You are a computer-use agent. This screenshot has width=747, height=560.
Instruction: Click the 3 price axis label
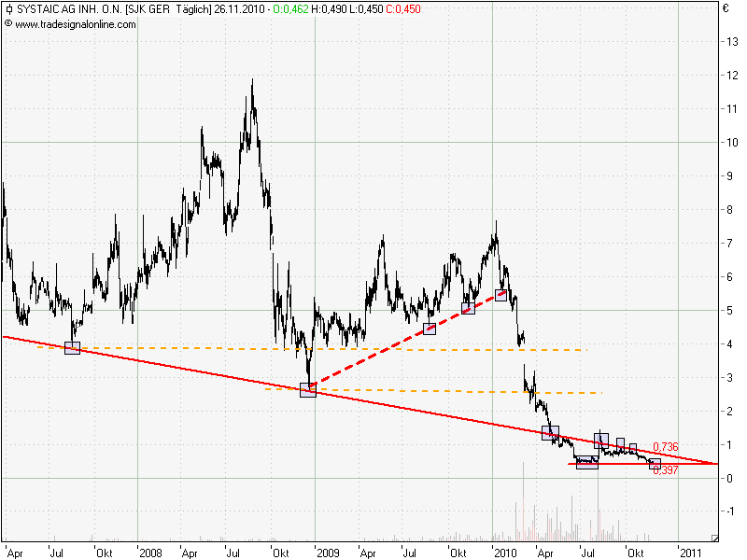click(x=729, y=378)
